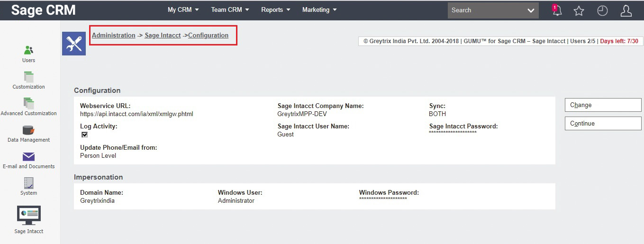644x244 pixels.
Task: Open the Customization sidebar icon
Action: (x=28, y=77)
